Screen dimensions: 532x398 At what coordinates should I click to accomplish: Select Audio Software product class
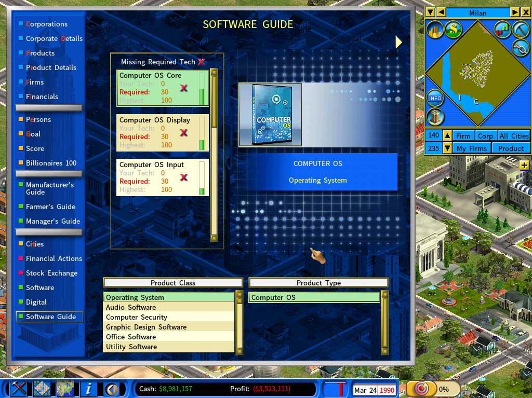point(169,307)
